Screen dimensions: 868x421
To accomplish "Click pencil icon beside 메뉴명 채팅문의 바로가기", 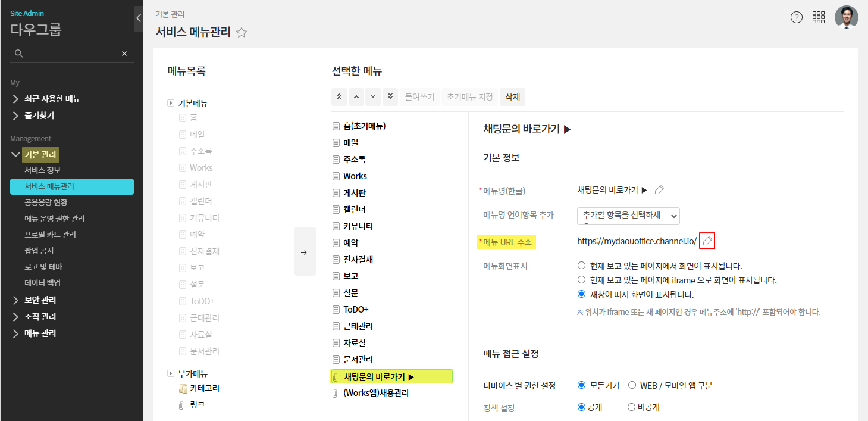I will (x=659, y=191).
